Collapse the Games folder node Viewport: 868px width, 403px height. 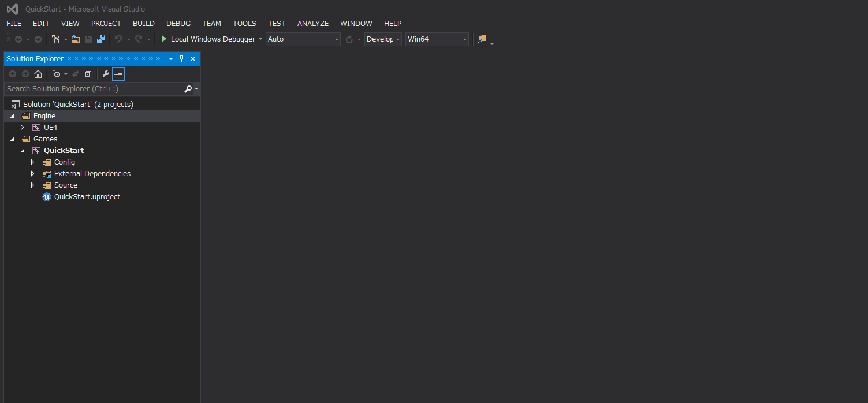pyautogui.click(x=12, y=139)
